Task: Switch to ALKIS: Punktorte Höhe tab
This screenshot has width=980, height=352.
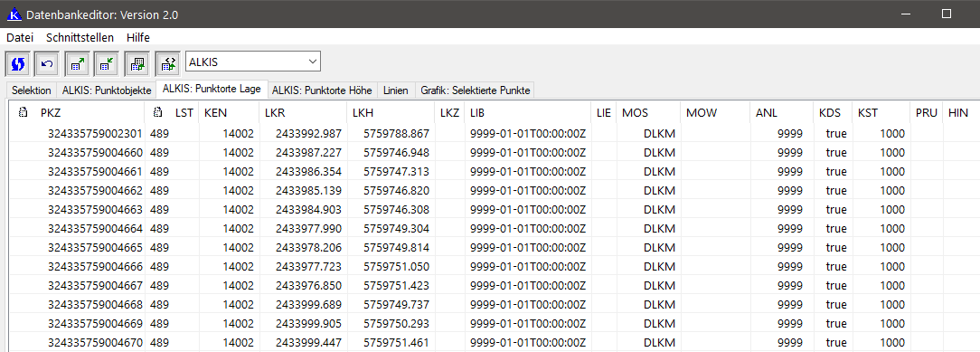Action: click(323, 90)
